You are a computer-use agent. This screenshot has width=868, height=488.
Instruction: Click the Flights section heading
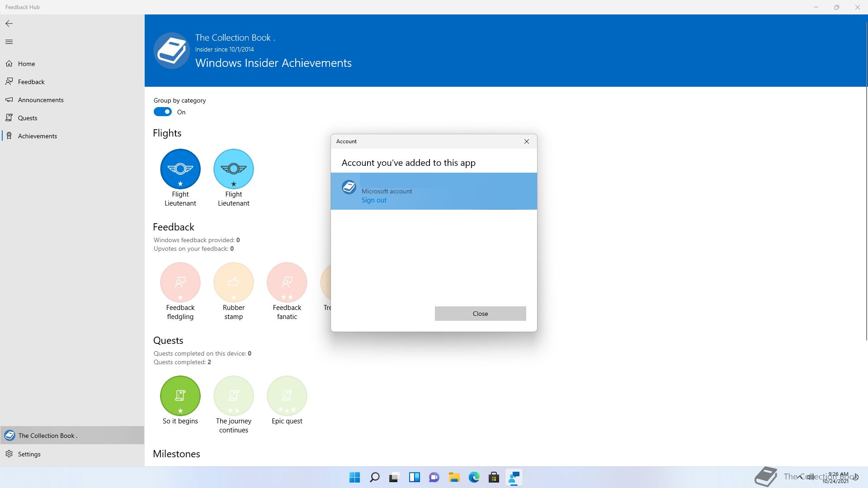click(x=167, y=133)
